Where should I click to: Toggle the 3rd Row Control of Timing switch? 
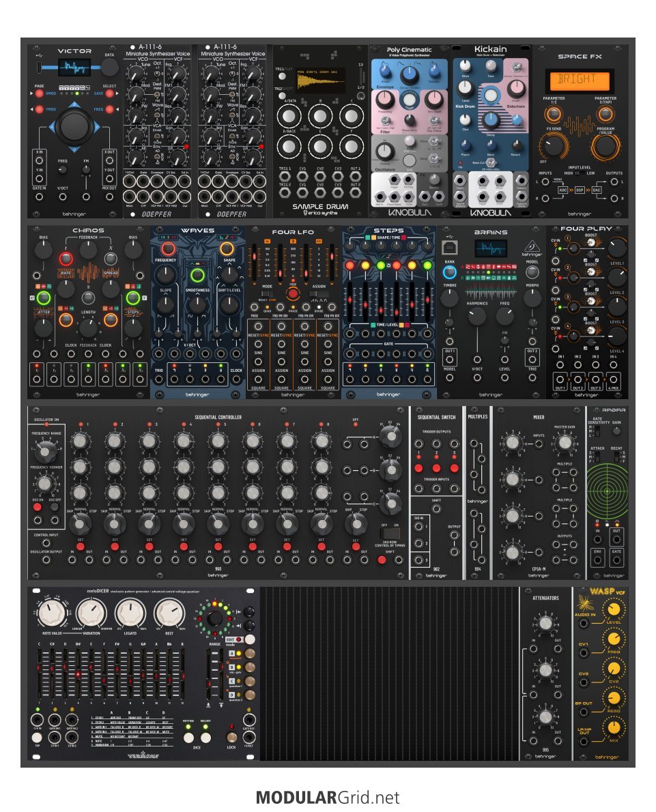(390, 533)
